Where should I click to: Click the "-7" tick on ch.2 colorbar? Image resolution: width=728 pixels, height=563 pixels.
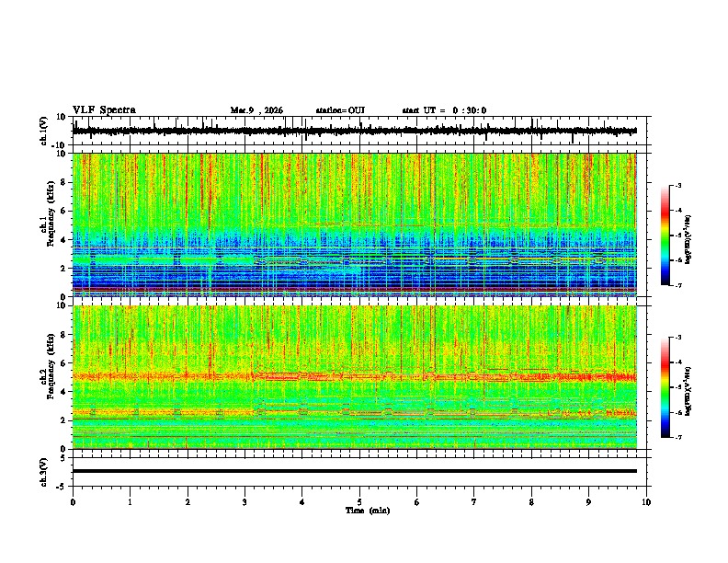(677, 437)
